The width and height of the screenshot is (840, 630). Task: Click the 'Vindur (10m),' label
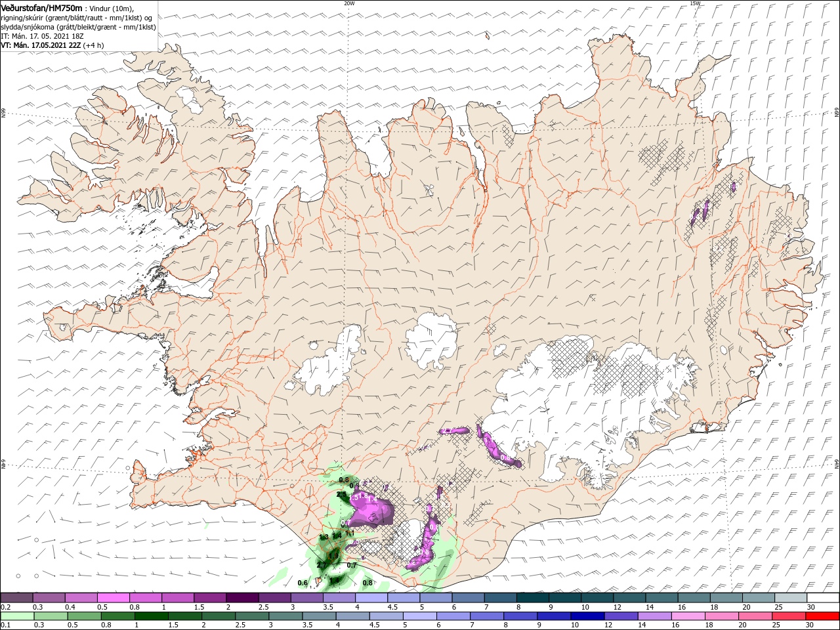(112, 8)
